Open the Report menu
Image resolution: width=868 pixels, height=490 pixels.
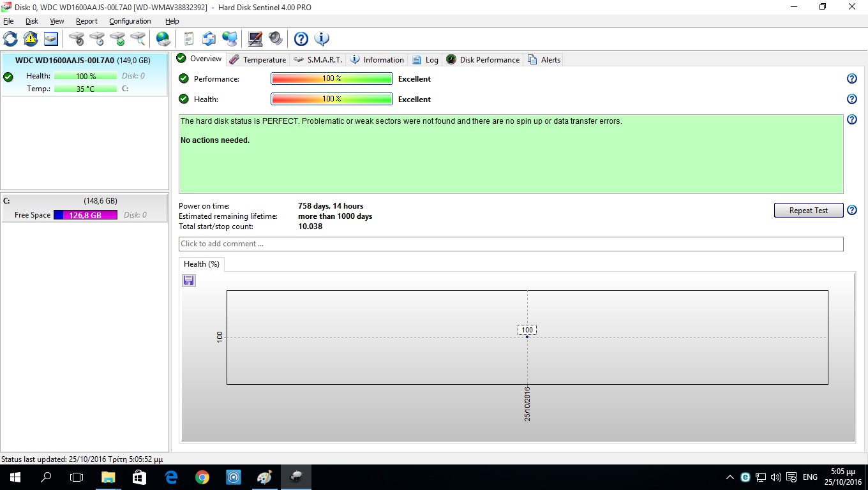tap(87, 21)
